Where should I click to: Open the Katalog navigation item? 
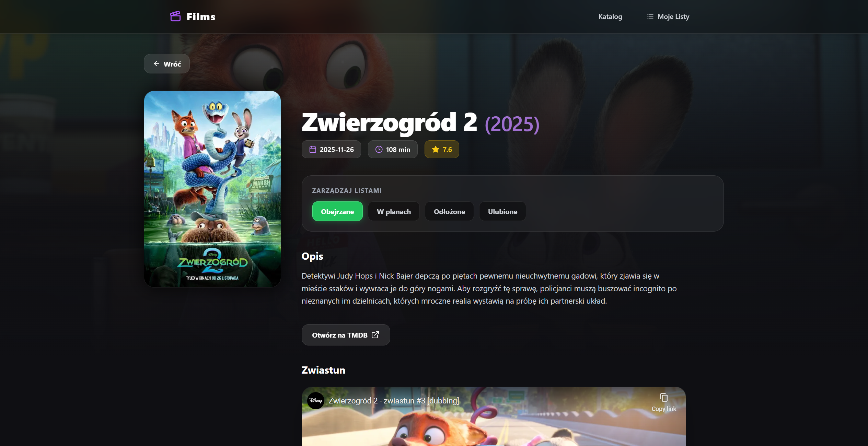coord(610,16)
